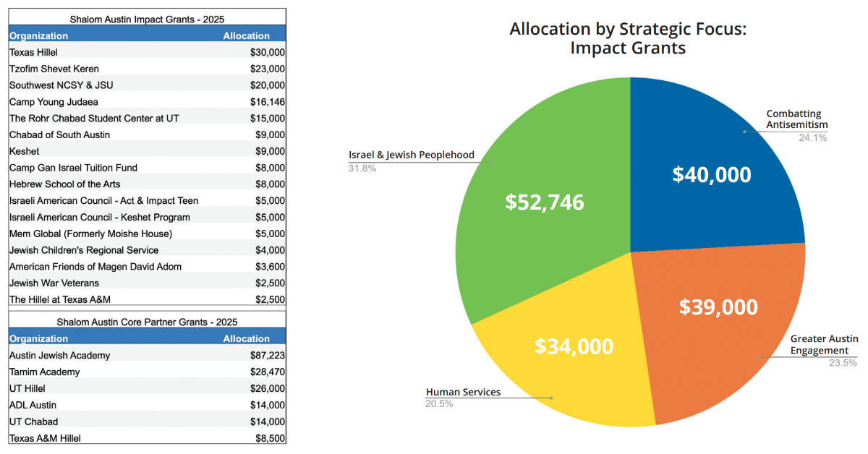Select the $30,000 allocation for Texas Hillel

pos(268,53)
